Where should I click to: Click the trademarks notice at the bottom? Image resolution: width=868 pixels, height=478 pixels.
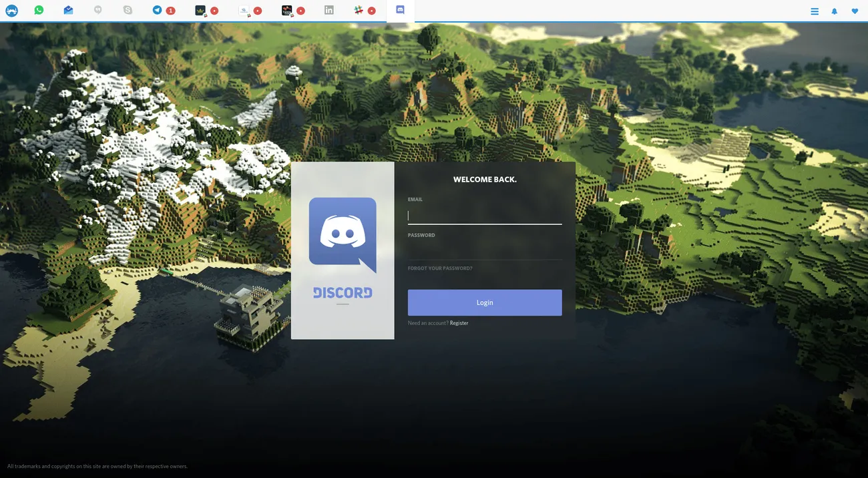(97, 467)
